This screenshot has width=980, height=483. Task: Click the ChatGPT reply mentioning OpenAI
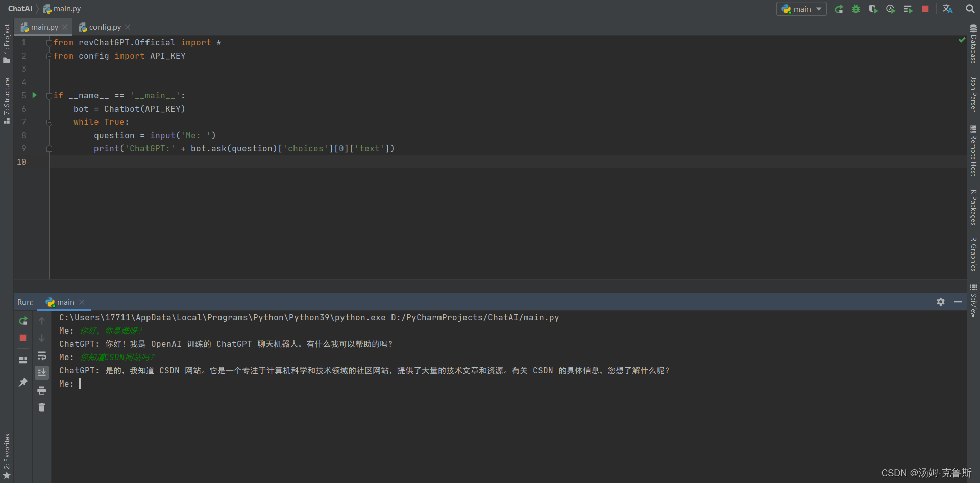pyautogui.click(x=226, y=344)
